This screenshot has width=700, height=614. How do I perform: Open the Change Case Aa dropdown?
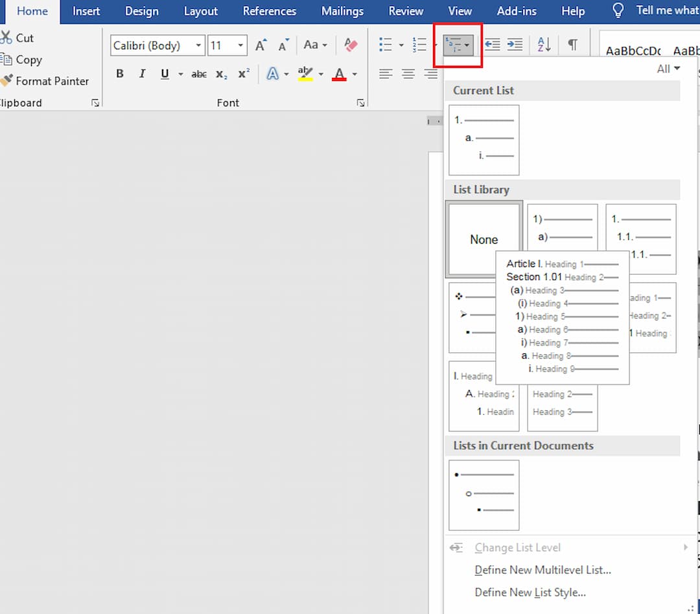click(x=315, y=45)
